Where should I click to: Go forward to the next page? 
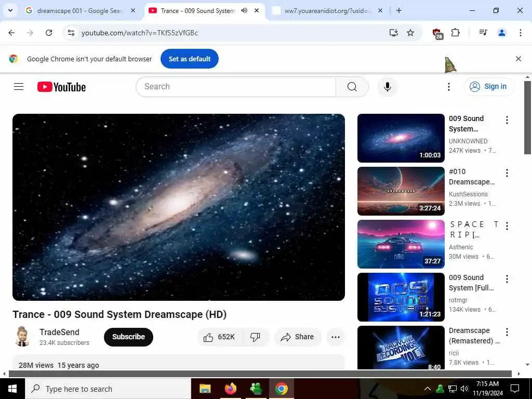[x=30, y=33]
